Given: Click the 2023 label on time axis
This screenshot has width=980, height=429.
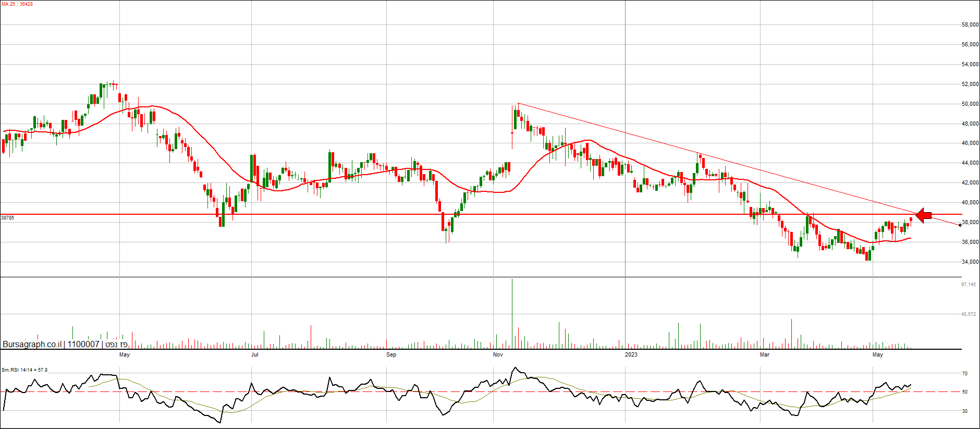Looking at the screenshot, I should [631, 355].
